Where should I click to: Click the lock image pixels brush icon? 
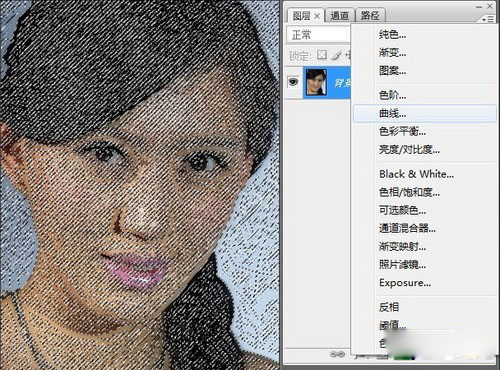[336, 55]
